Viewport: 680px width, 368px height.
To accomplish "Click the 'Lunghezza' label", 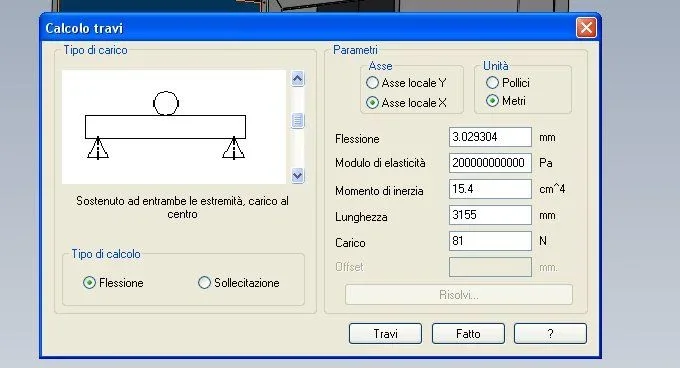I will click(361, 217).
